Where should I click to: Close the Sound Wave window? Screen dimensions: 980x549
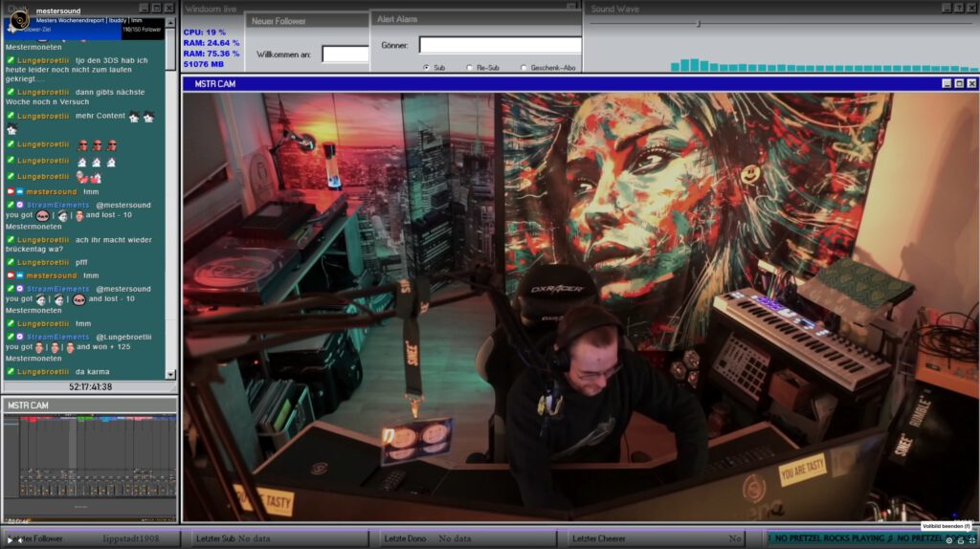tap(972, 8)
